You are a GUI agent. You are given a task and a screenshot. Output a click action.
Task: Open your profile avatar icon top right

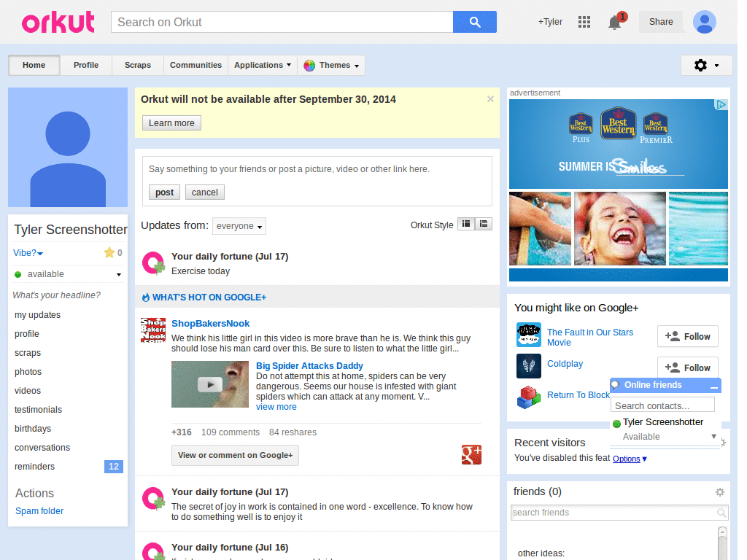704,22
